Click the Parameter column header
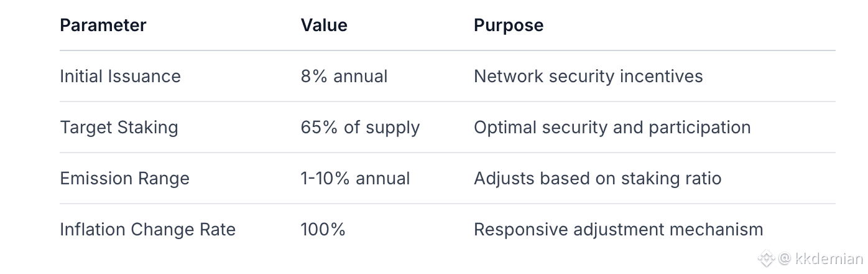 point(103,25)
